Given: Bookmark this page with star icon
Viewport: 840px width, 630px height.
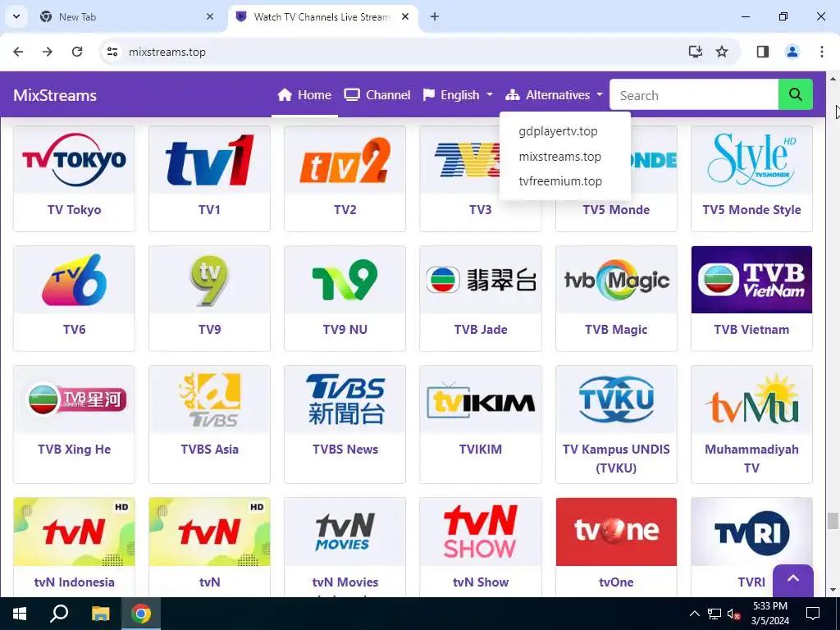Looking at the screenshot, I should pos(722,52).
